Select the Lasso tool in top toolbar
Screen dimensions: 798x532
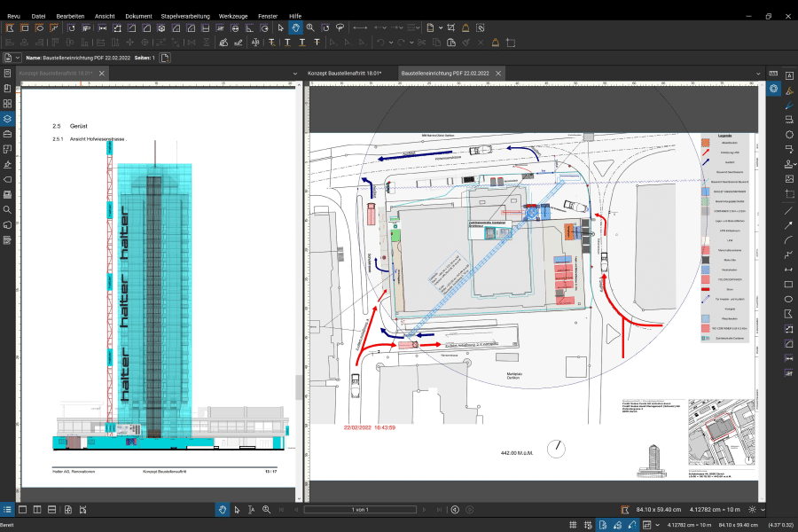[340, 28]
